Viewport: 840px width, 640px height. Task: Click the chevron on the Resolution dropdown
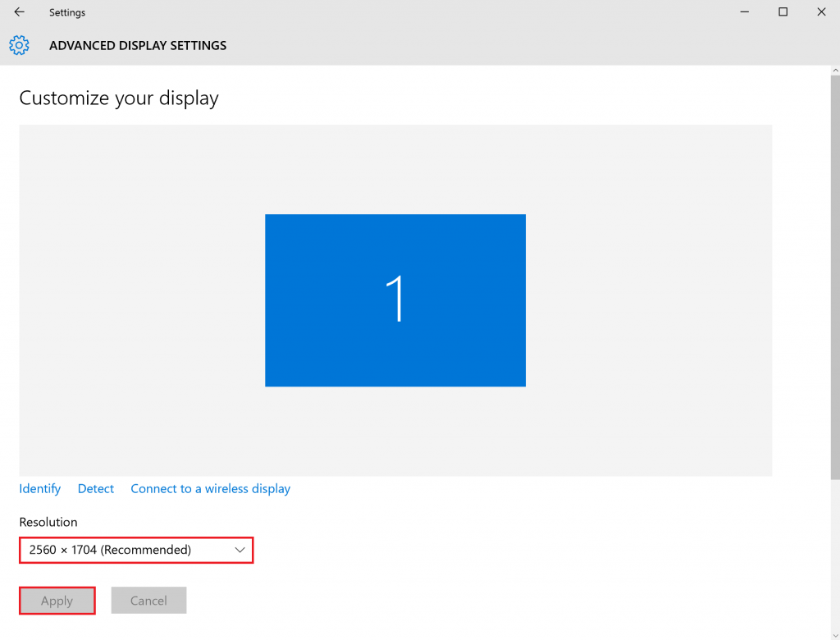(x=240, y=550)
